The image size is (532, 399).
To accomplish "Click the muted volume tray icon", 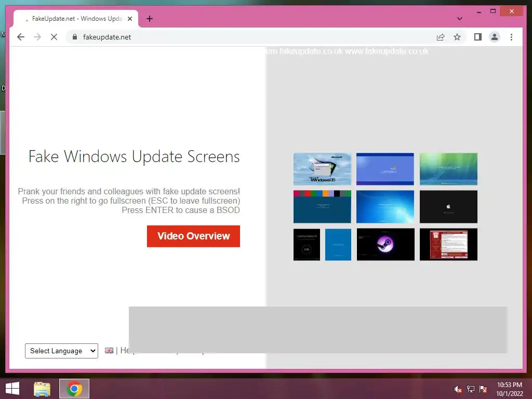I will coord(458,389).
